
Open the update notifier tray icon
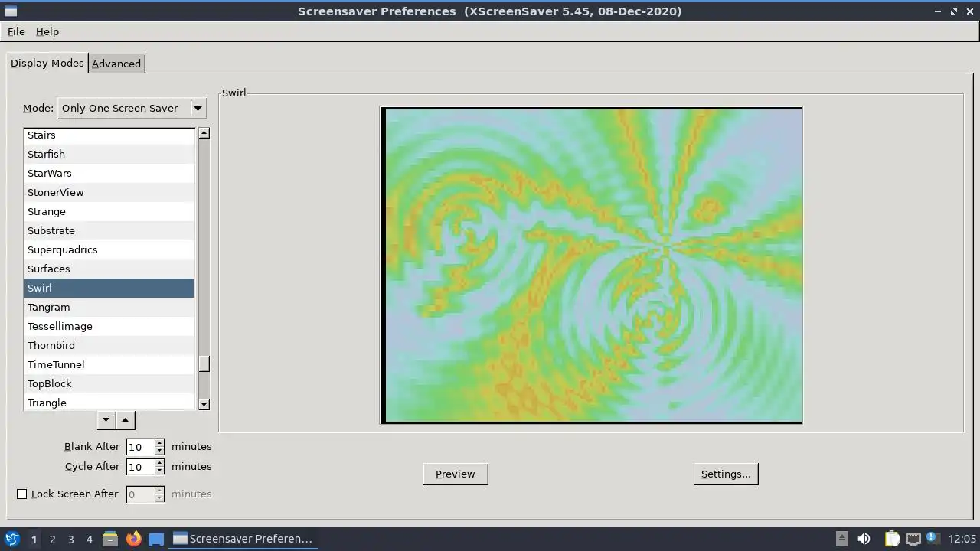click(x=933, y=539)
